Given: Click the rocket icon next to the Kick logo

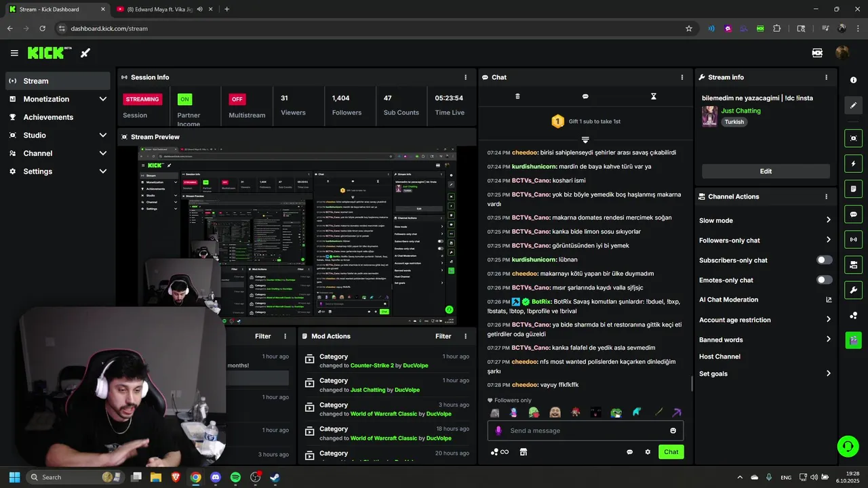Looking at the screenshot, I should tap(85, 53).
